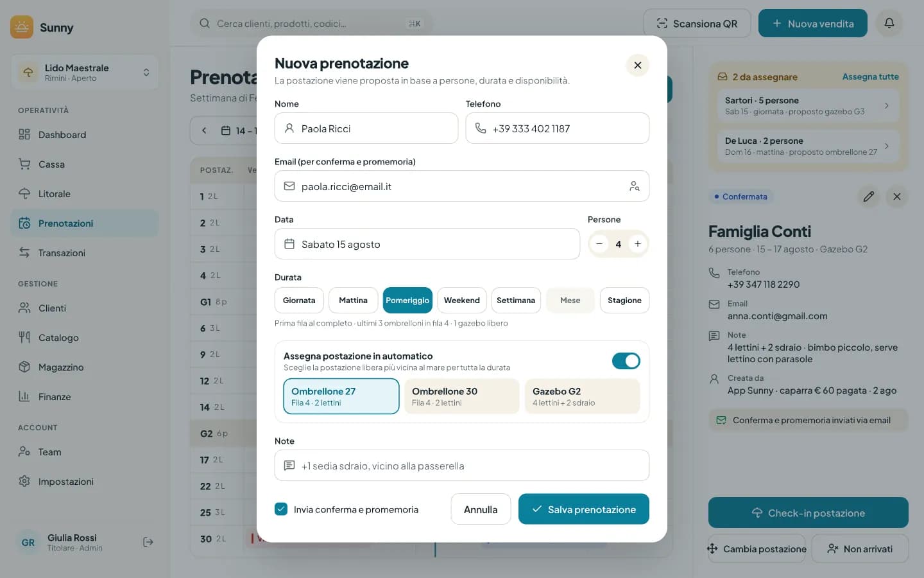The image size is (924, 578).
Task: Click the Sunny logo icon
Action: pos(22,27)
